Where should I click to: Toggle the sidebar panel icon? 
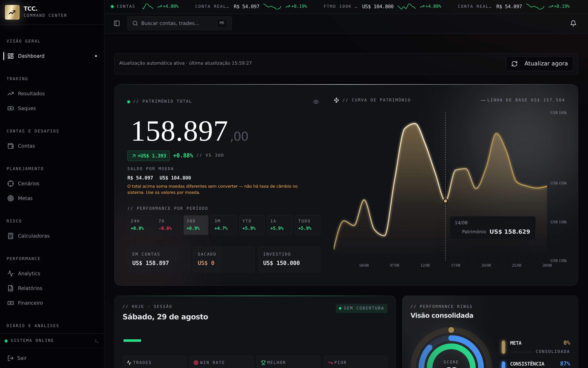click(x=117, y=23)
